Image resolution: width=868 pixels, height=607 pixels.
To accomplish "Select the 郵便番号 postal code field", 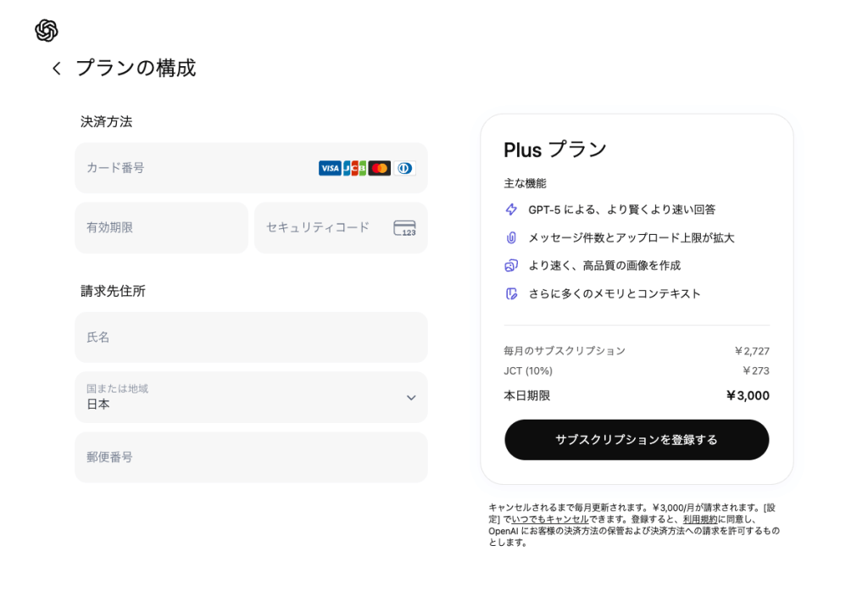I will pos(251,457).
